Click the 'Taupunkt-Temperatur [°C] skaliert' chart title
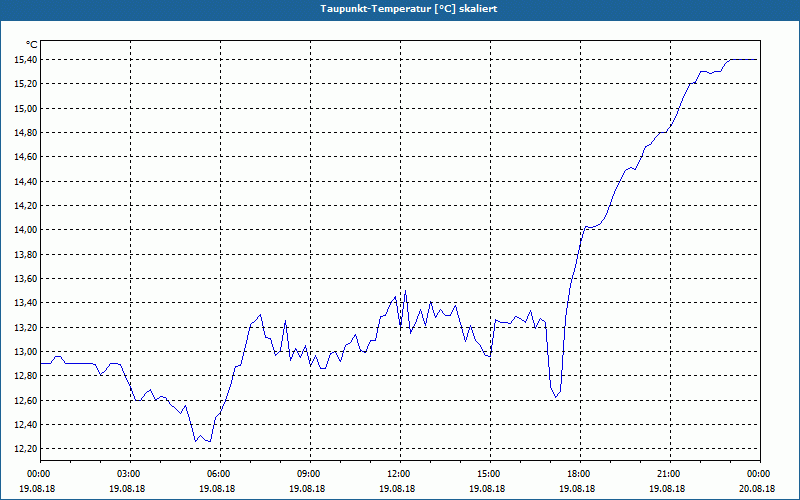Image resolution: width=800 pixels, height=500 pixels. click(x=409, y=9)
